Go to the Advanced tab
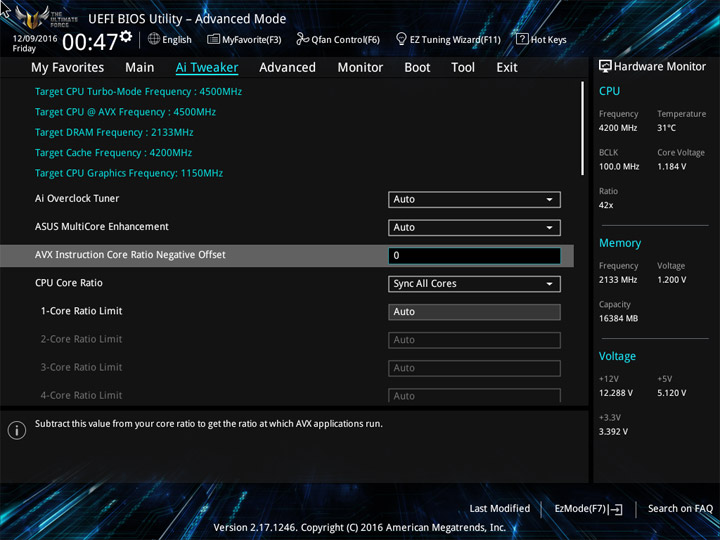This screenshot has height=540, width=720. click(287, 68)
